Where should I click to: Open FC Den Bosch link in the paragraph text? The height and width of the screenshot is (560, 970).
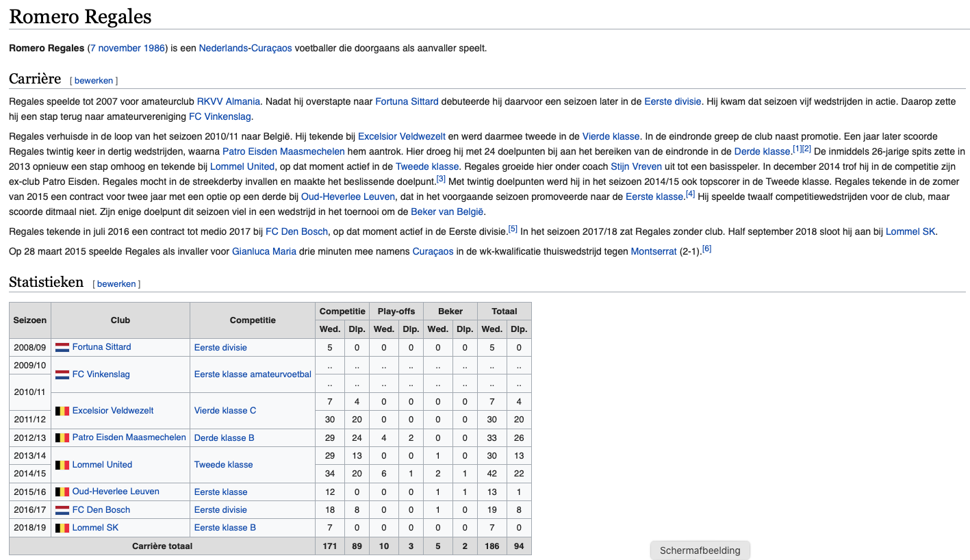(297, 231)
